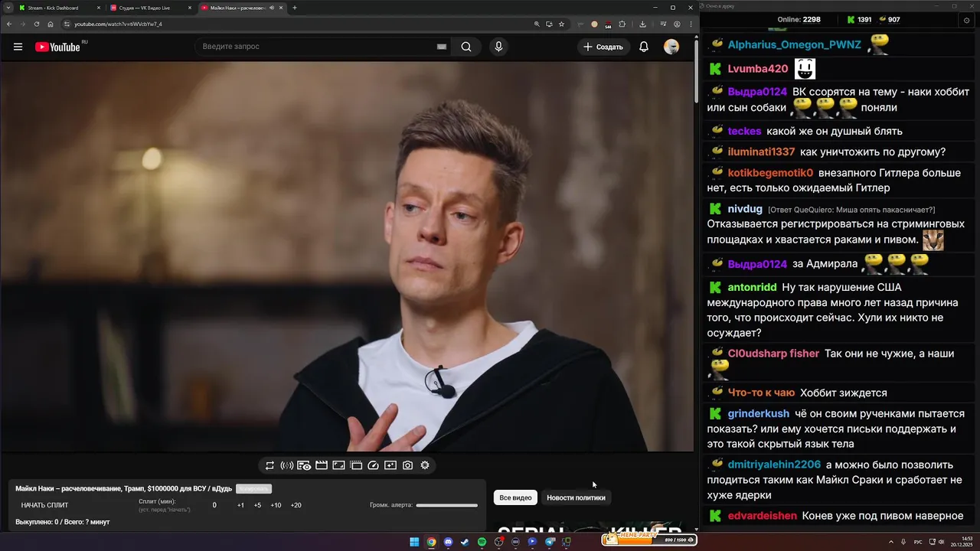
Task: Set split minutes to 0
Action: click(214, 505)
